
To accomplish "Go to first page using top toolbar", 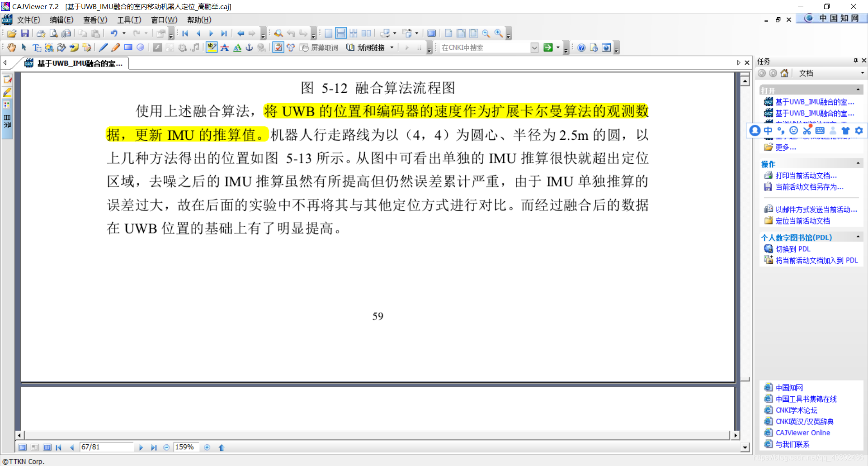I will pos(185,33).
